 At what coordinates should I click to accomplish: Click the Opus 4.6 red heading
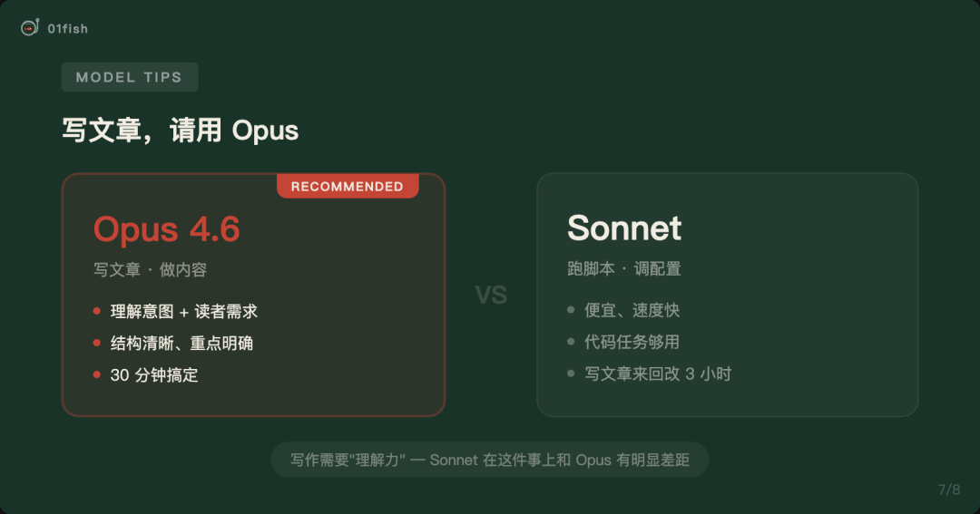point(166,229)
